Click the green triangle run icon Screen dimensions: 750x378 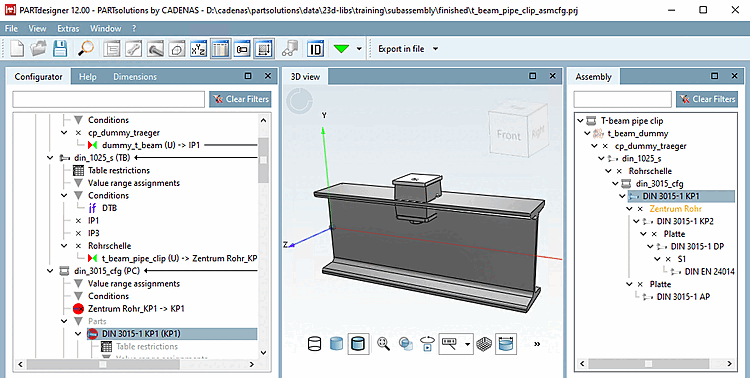point(341,48)
